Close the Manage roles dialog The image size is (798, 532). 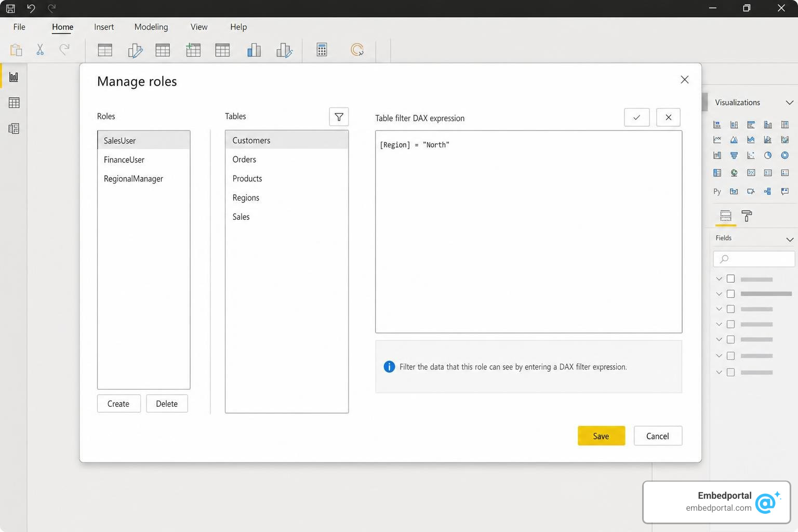point(685,79)
